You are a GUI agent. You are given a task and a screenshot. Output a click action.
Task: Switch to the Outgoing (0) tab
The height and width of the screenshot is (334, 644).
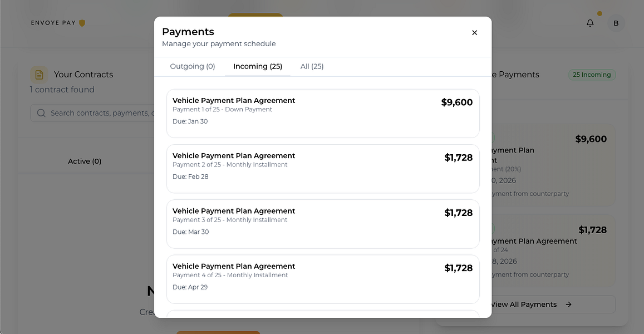pyautogui.click(x=193, y=66)
